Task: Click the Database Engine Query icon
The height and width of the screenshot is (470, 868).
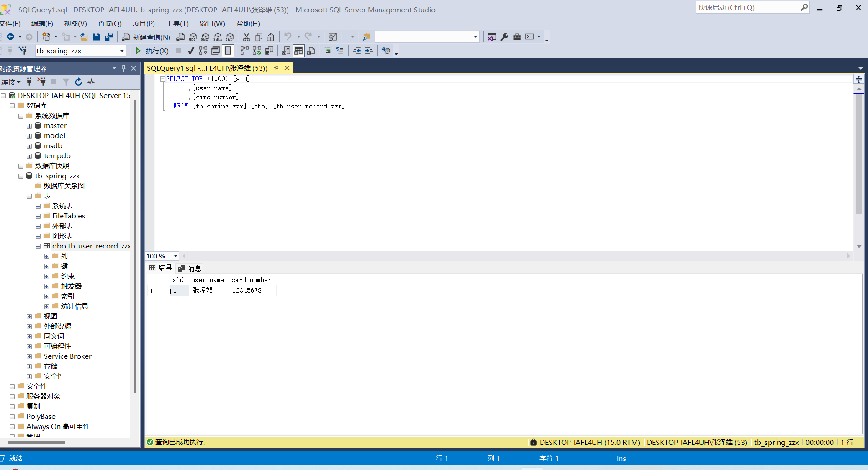Action: (180, 37)
